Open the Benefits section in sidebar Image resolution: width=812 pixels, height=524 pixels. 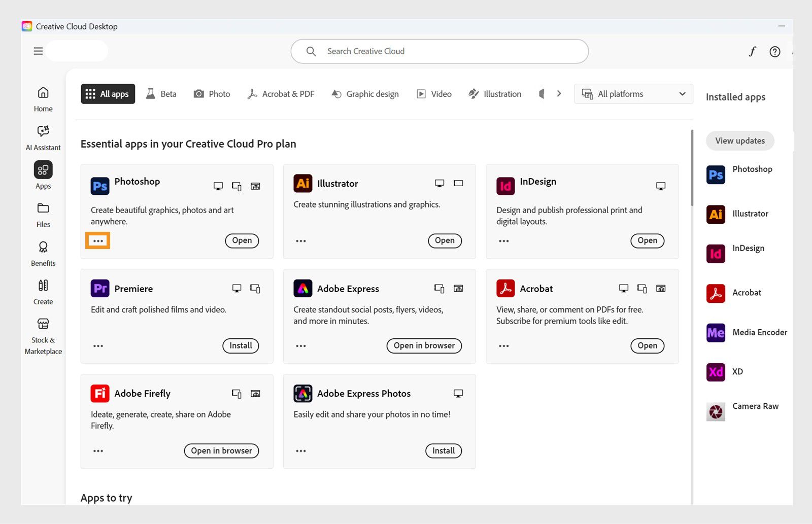click(x=43, y=254)
